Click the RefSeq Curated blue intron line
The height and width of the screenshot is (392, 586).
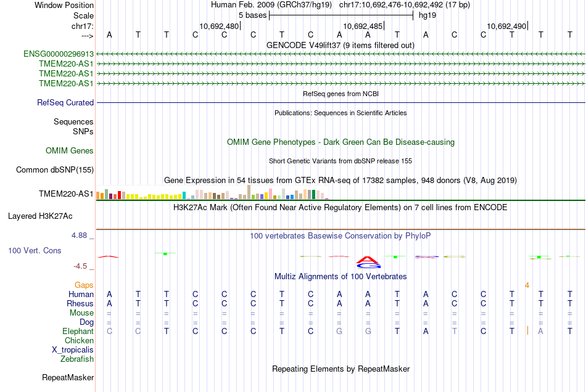(x=340, y=102)
